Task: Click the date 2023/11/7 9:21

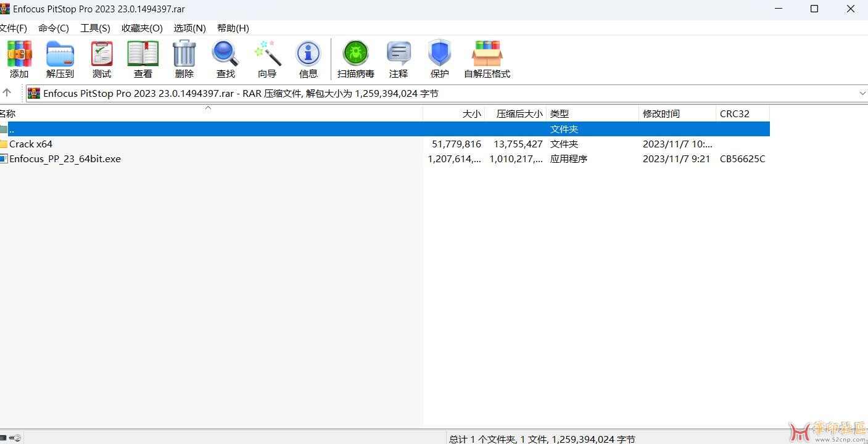Action: click(x=677, y=159)
